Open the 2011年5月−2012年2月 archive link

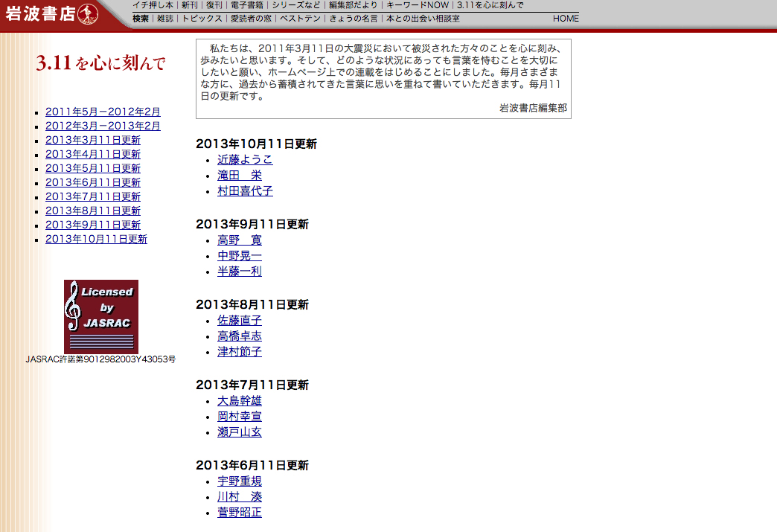coord(103,112)
